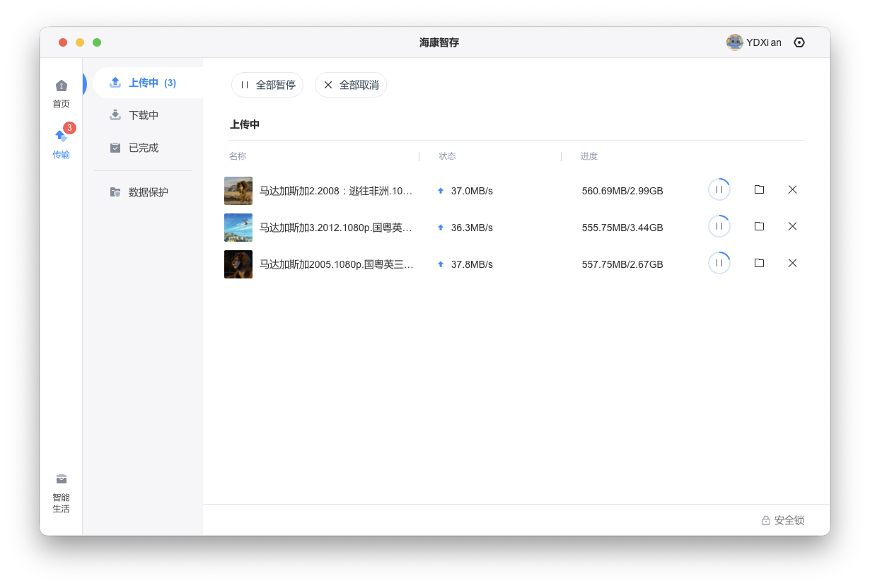Click the 名称 column header
870x588 pixels.
point(238,156)
